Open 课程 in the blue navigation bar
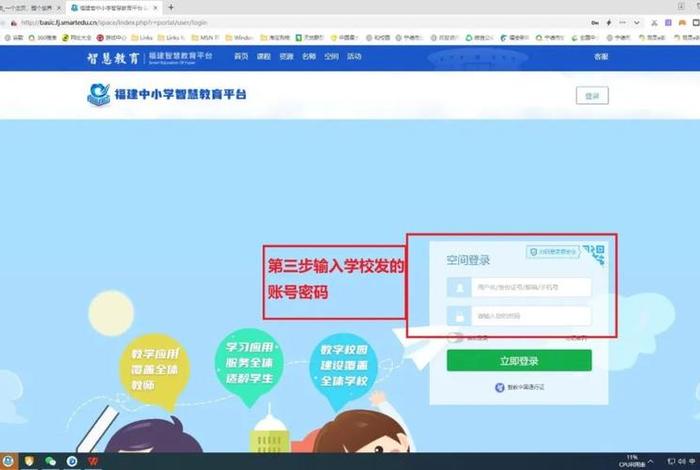Image resolution: width=700 pixels, height=470 pixels. (x=264, y=57)
